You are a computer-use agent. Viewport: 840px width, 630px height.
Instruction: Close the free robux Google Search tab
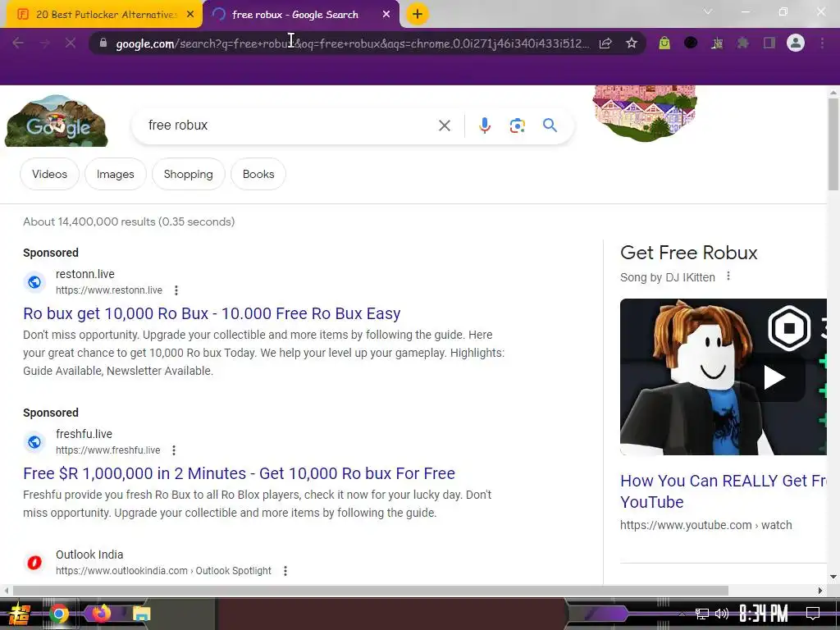coord(386,15)
